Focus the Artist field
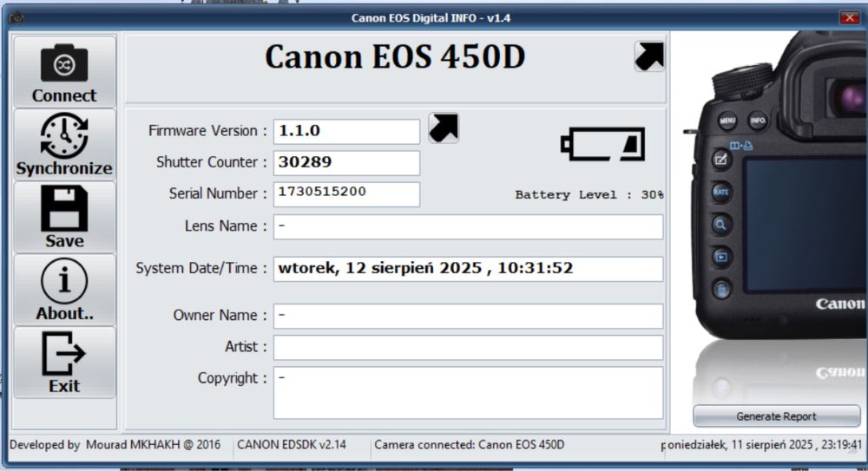Image resolution: width=868 pixels, height=471 pixels. [468, 348]
